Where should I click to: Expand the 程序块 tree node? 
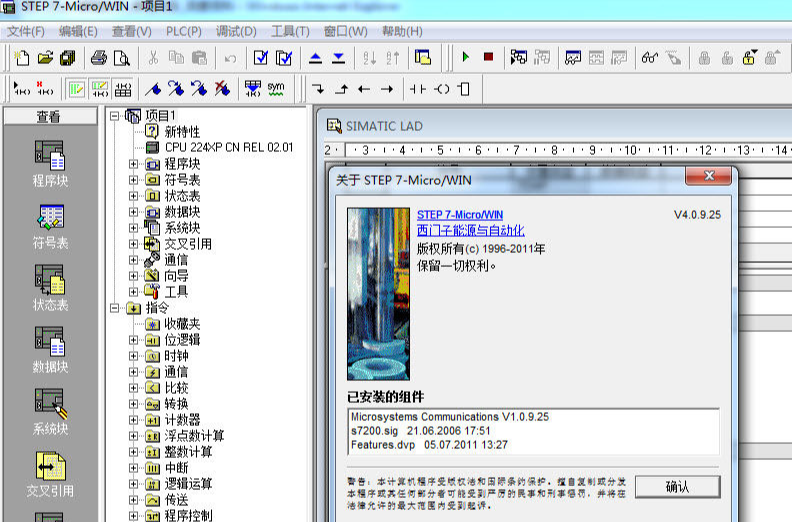click(x=134, y=164)
